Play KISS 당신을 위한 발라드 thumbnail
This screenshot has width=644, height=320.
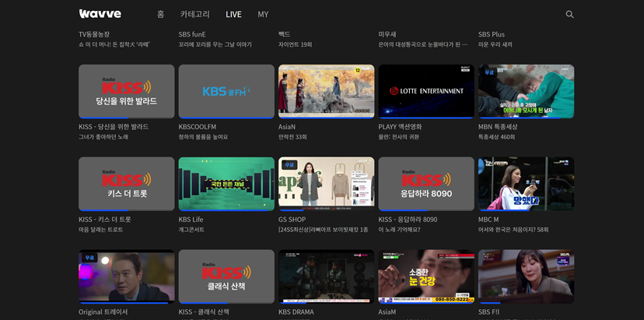click(127, 91)
